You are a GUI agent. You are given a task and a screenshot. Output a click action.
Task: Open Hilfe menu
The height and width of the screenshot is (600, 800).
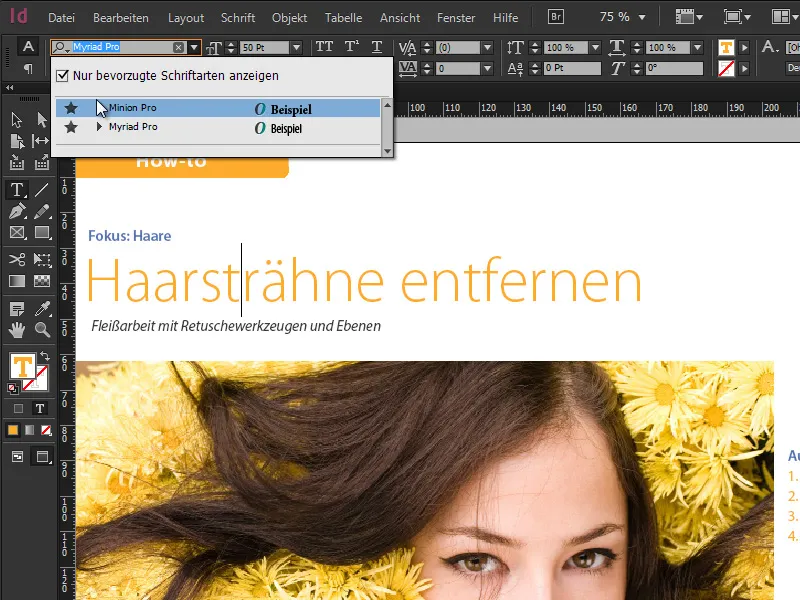coord(506,18)
